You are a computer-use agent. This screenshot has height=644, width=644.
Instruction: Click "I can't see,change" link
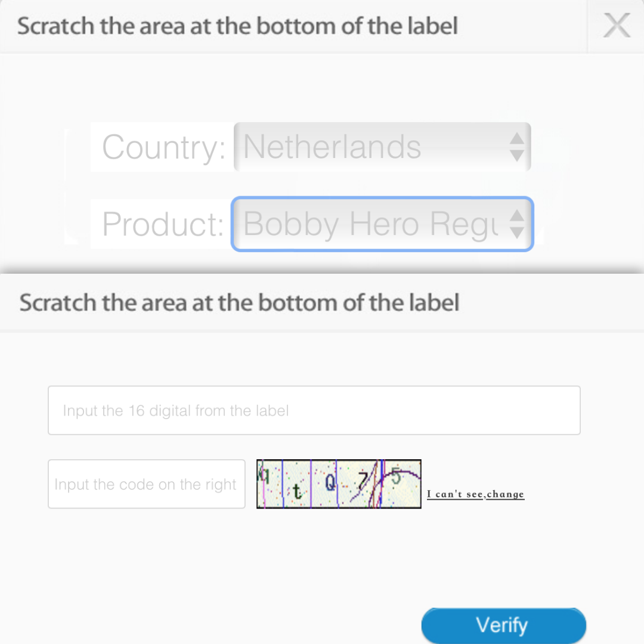(475, 494)
